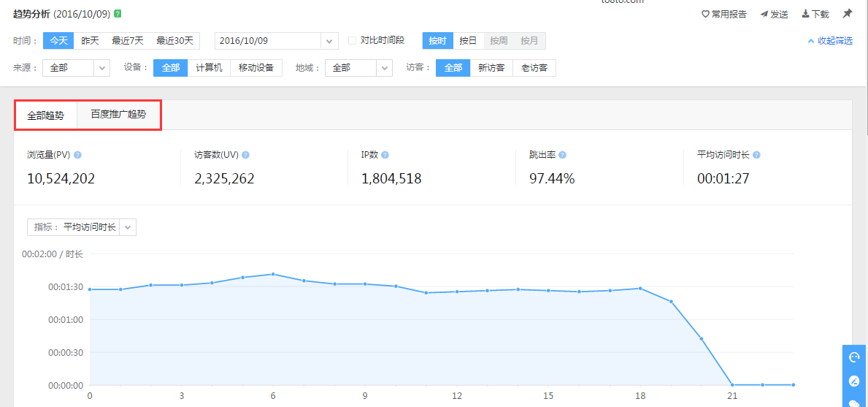
Task: Select the 全部趋势 tab
Action: (x=45, y=115)
